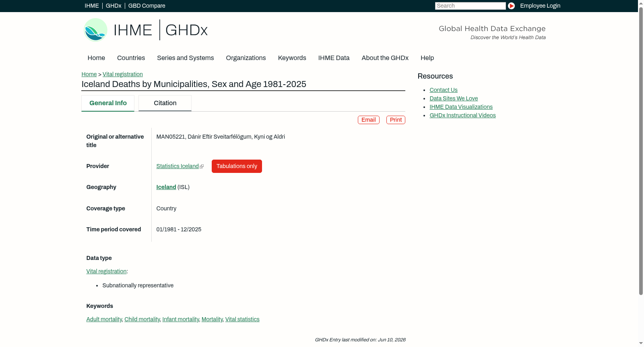Open GHDx Instructional Videos link
644x347 pixels.
pyautogui.click(x=462, y=116)
